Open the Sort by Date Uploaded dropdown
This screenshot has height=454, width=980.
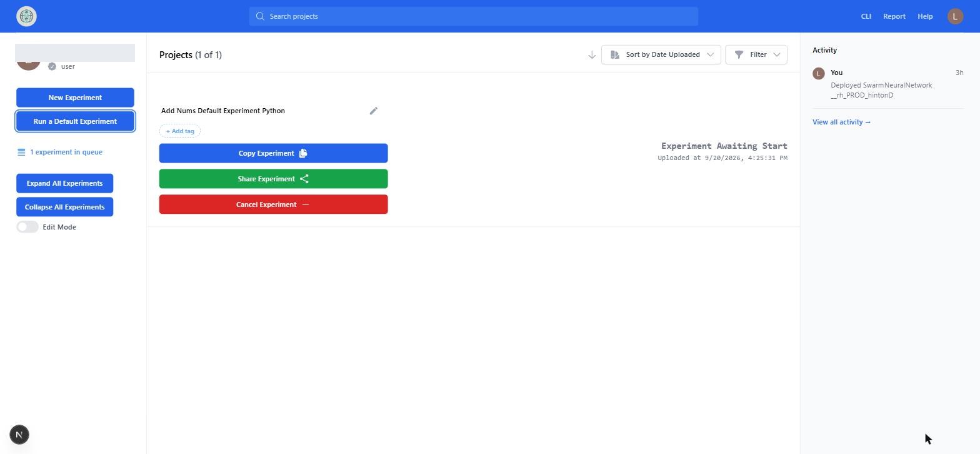pyautogui.click(x=661, y=54)
